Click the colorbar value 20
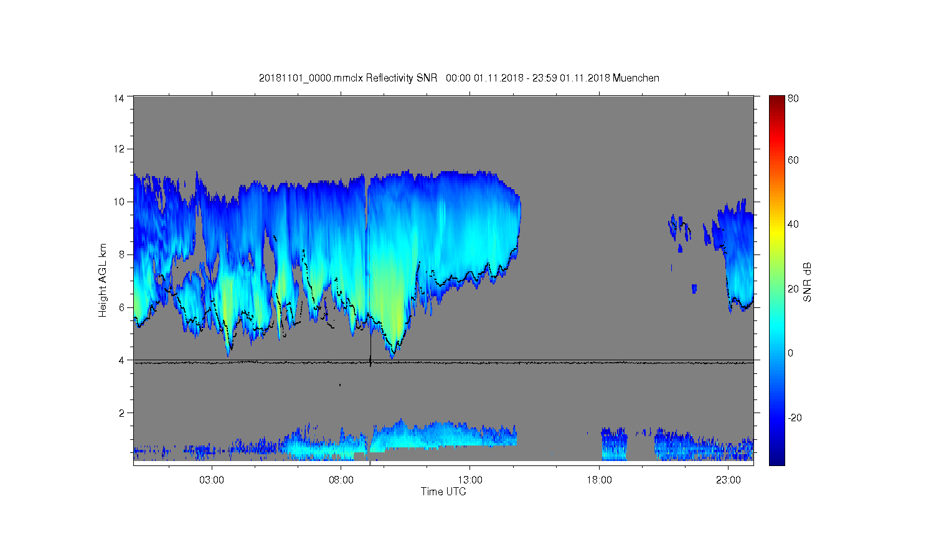Viewport: 934px width, 560px height. click(793, 289)
